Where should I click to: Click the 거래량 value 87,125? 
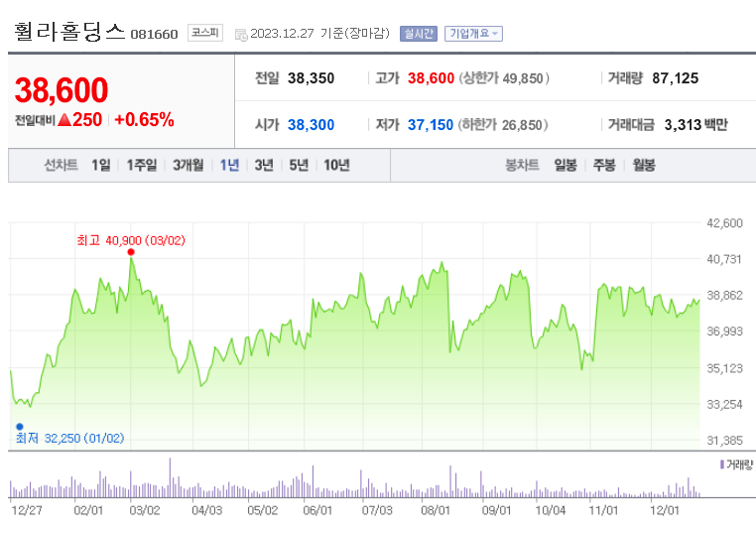pyautogui.click(x=675, y=78)
